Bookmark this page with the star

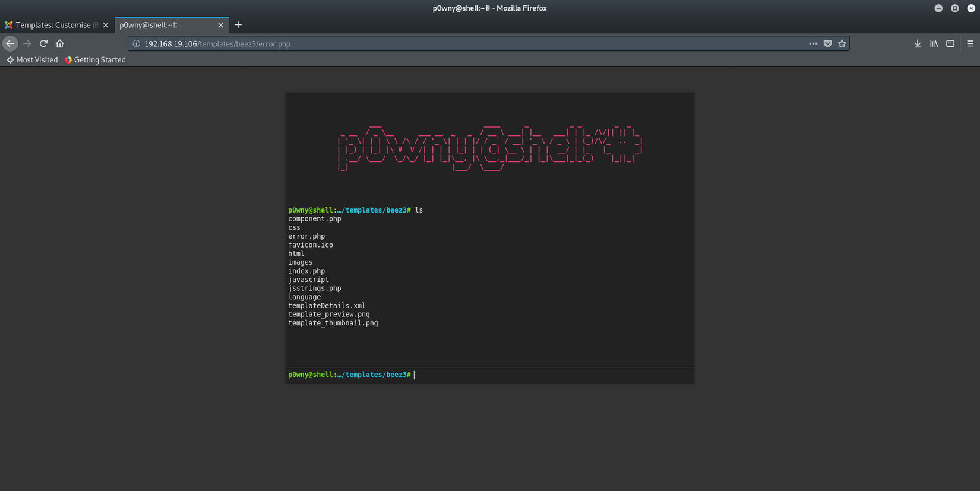[842, 43]
